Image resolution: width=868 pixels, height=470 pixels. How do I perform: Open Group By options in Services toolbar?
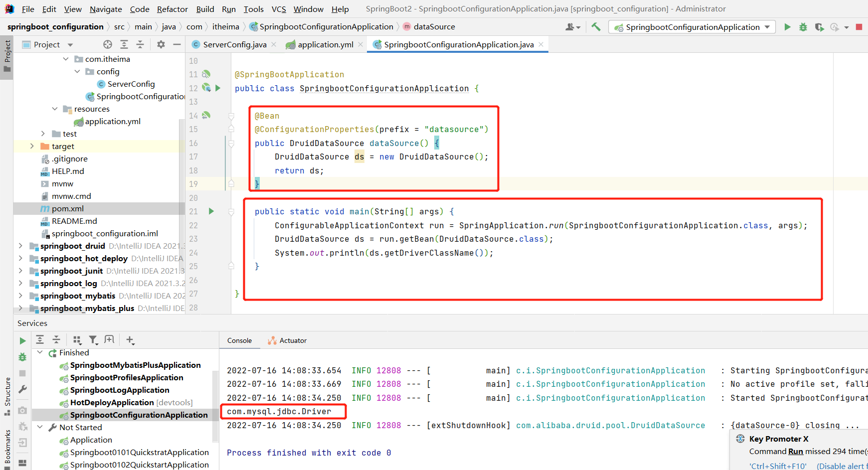[x=77, y=340]
